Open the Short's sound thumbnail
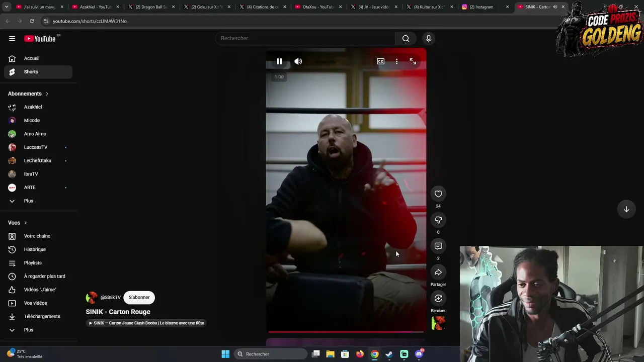This screenshot has width=644, height=362. 438,323
